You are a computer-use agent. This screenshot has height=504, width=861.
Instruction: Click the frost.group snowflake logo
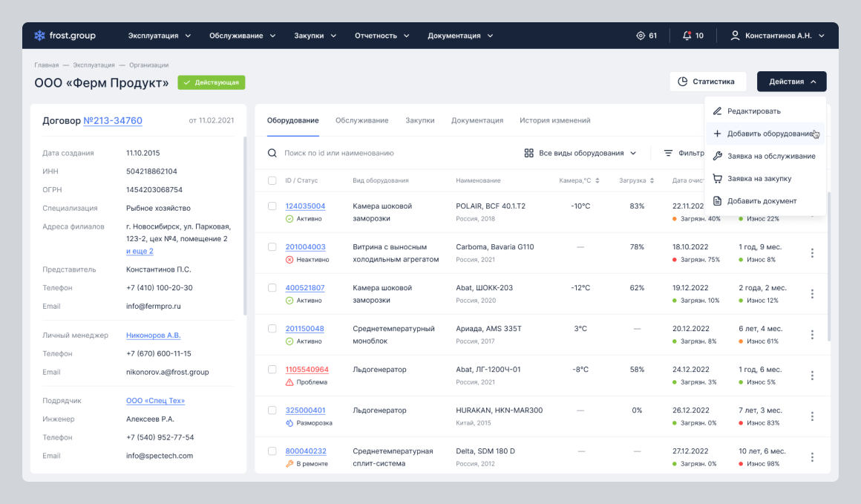39,36
